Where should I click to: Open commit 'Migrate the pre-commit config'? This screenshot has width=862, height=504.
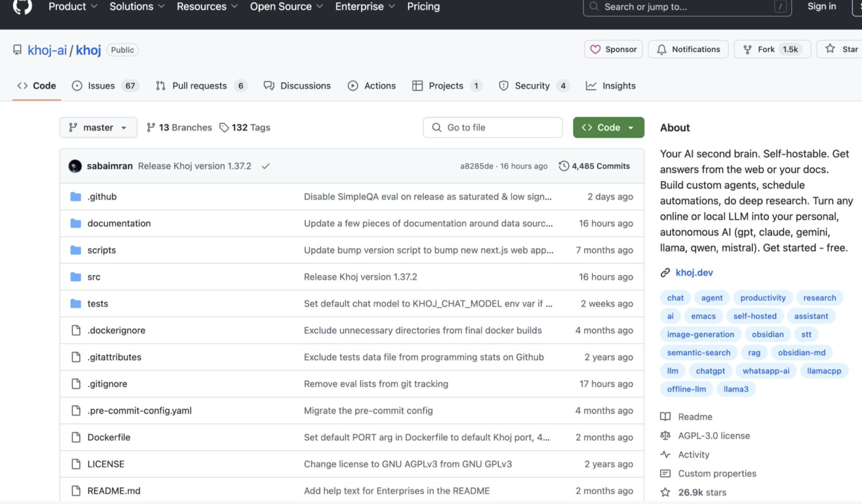(x=368, y=410)
